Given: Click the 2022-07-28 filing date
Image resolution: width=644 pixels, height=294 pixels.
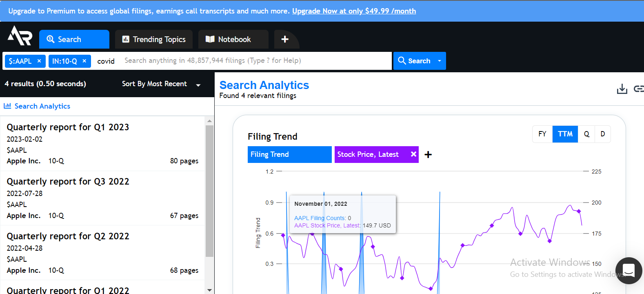Looking at the screenshot, I should [24, 194].
